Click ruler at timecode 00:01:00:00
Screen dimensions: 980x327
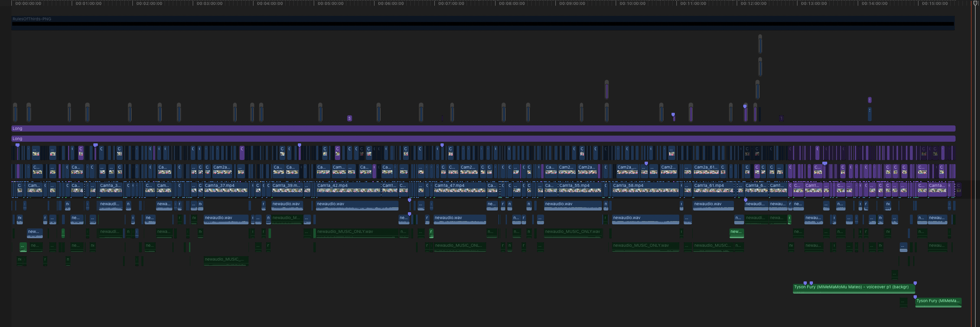pos(89,3)
